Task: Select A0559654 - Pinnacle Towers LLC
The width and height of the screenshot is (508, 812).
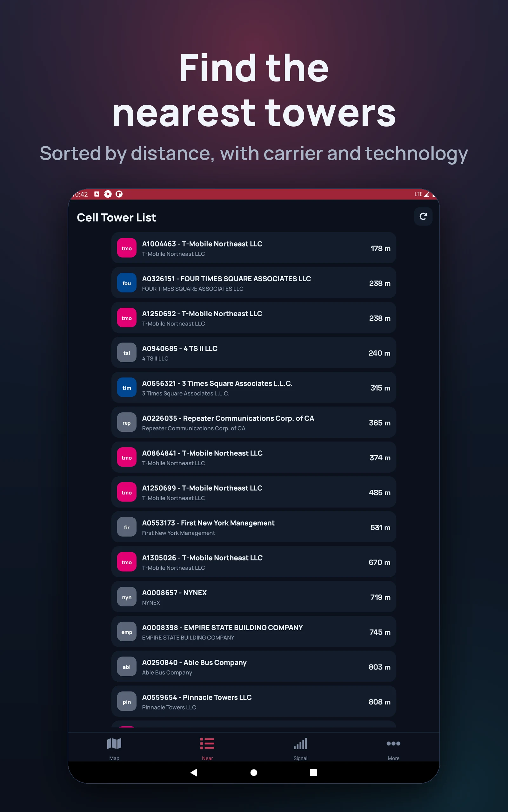Action: point(254,702)
